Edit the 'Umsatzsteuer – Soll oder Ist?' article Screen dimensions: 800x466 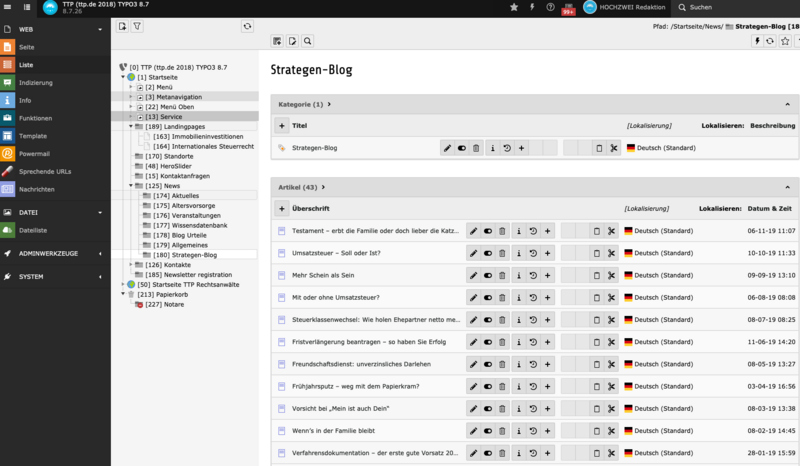(474, 252)
